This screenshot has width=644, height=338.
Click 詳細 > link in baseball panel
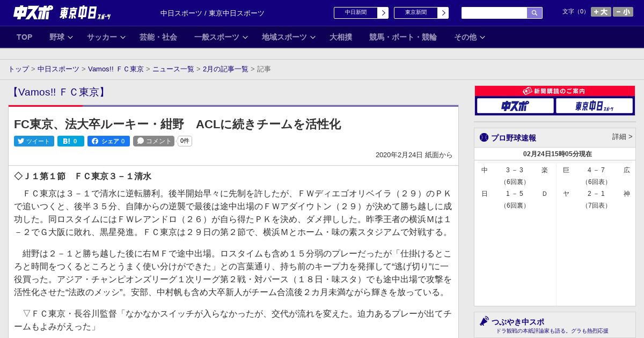pos(623,137)
